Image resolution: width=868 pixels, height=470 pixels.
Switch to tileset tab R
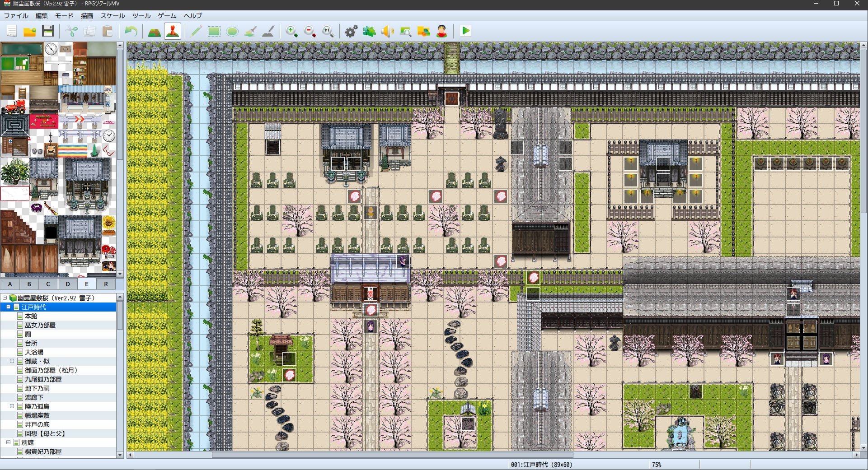click(x=106, y=284)
